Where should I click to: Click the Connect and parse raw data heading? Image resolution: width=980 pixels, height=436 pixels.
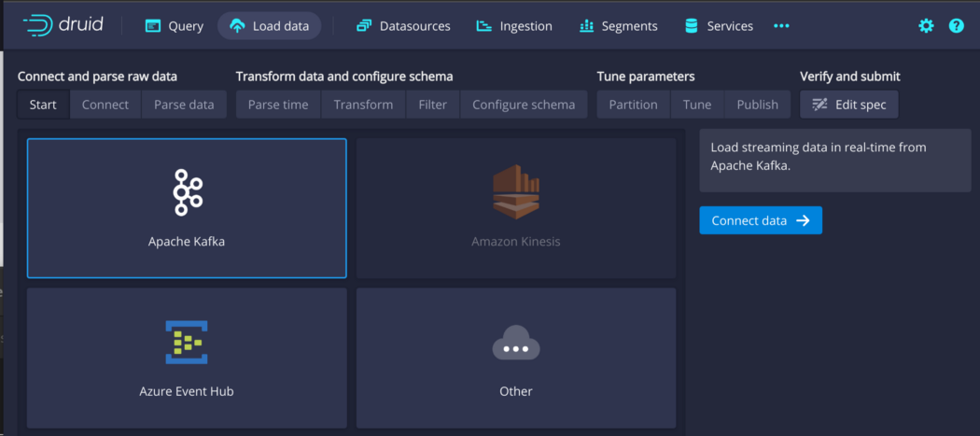point(97,77)
